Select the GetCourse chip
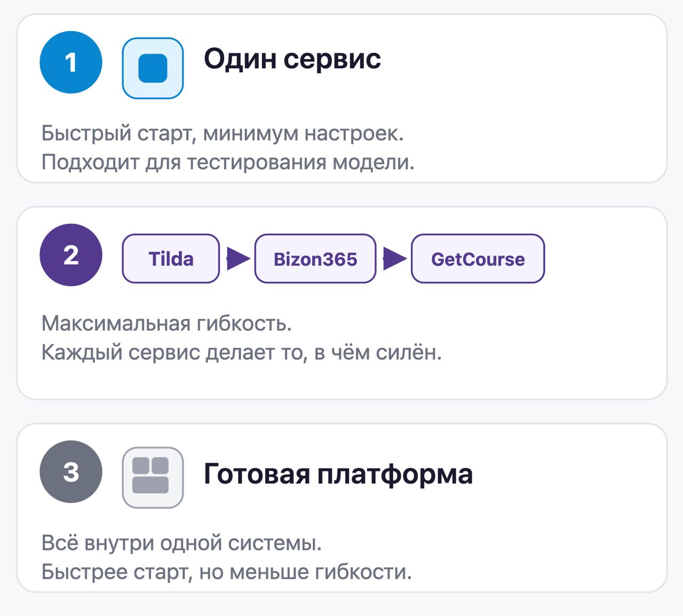The image size is (683, 616). [x=478, y=259]
